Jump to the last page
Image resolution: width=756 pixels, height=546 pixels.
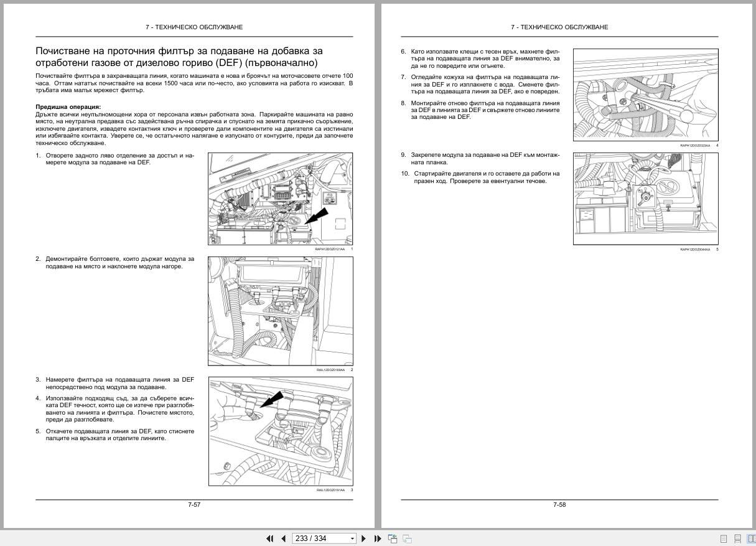[x=378, y=539]
